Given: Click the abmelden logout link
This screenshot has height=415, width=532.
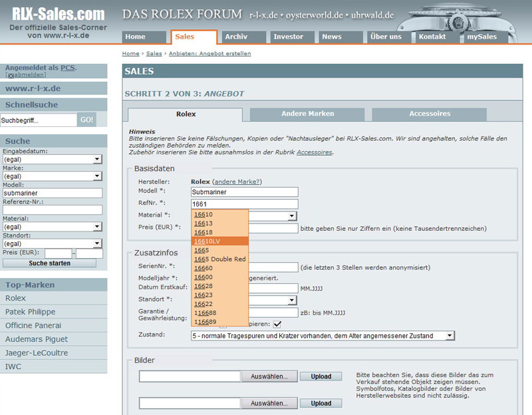Looking at the screenshot, I should click(x=29, y=74).
